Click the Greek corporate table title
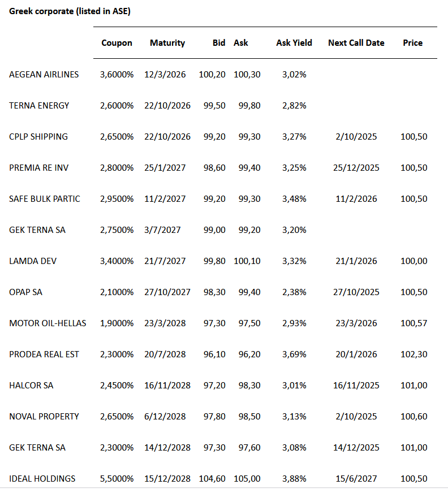This screenshot has height=489, width=448. pyautogui.click(x=70, y=11)
